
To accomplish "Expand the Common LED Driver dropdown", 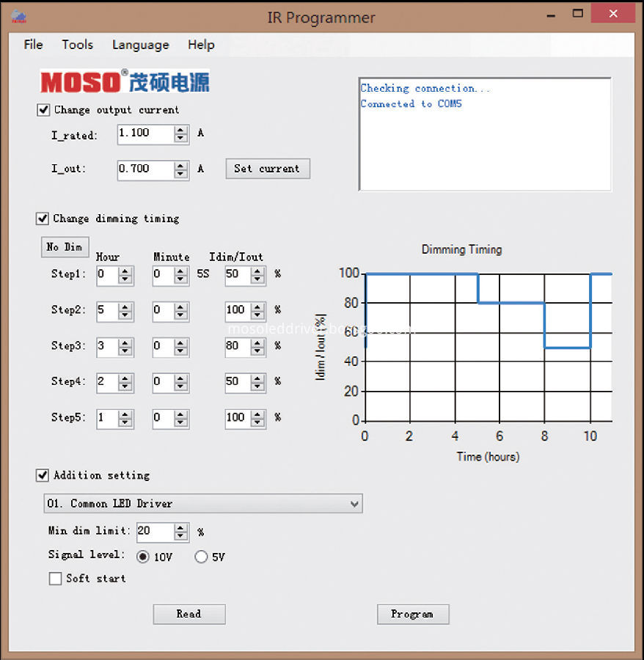I will pos(355,504).
